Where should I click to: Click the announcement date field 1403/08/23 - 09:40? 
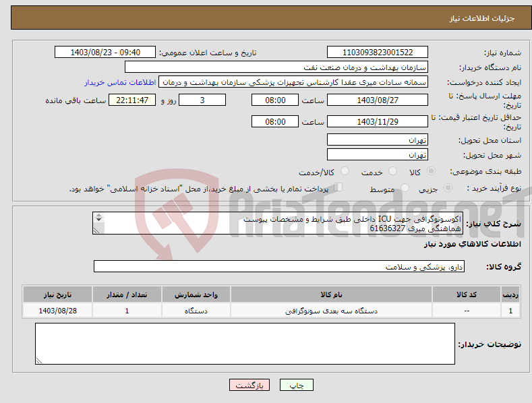pyautogui.click(x=105, y=53)
